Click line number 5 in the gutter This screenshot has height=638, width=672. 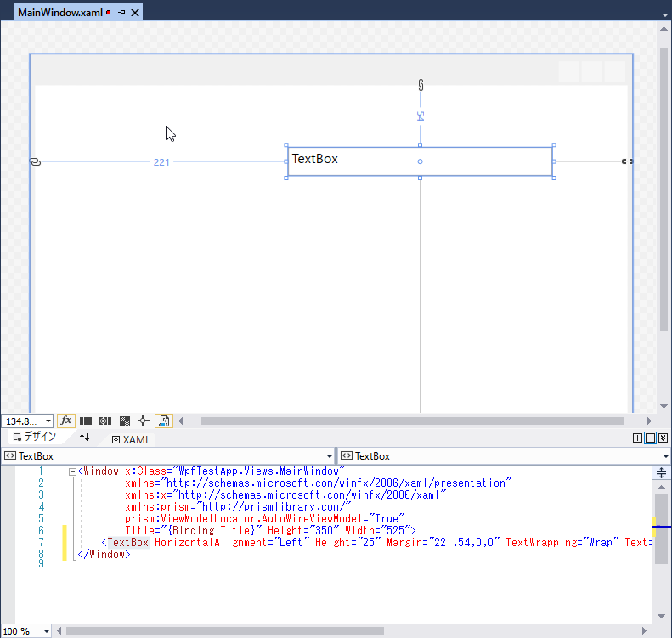tap(41, 519)
